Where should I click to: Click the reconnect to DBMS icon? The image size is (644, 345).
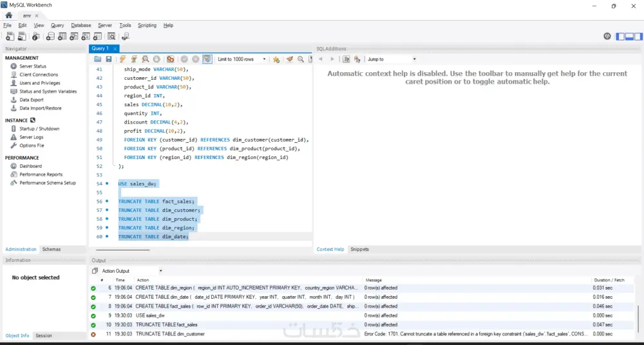pos(126,37)
